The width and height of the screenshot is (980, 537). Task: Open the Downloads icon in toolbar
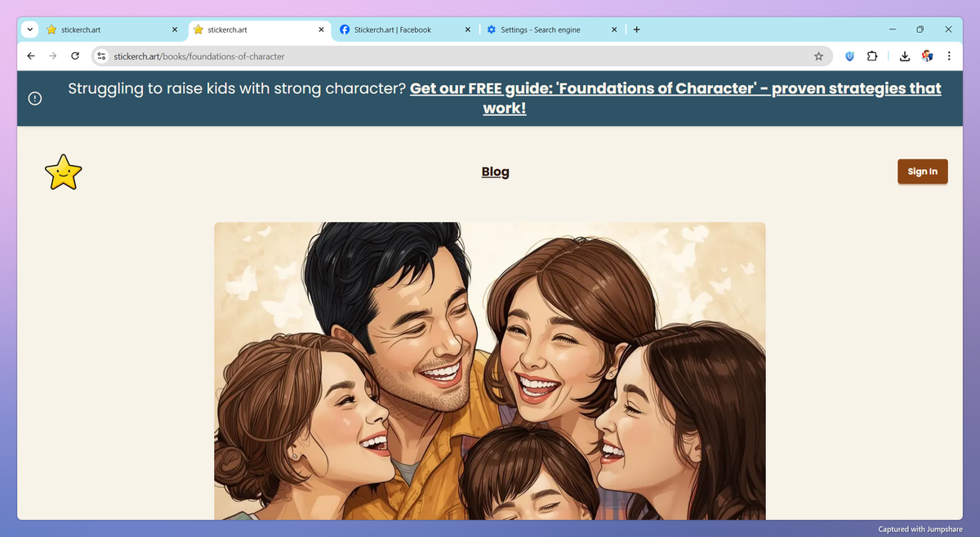(905, 56)
